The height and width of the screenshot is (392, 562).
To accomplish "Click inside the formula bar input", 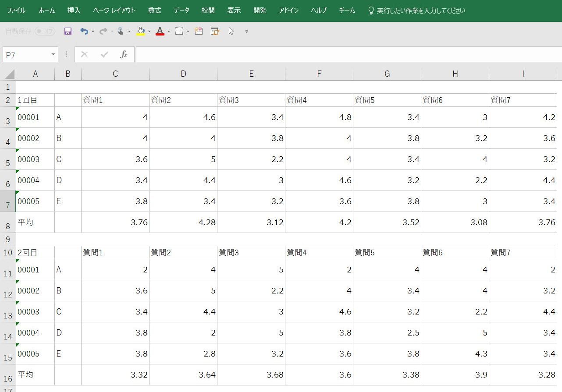I will click(x=346, y=55).
